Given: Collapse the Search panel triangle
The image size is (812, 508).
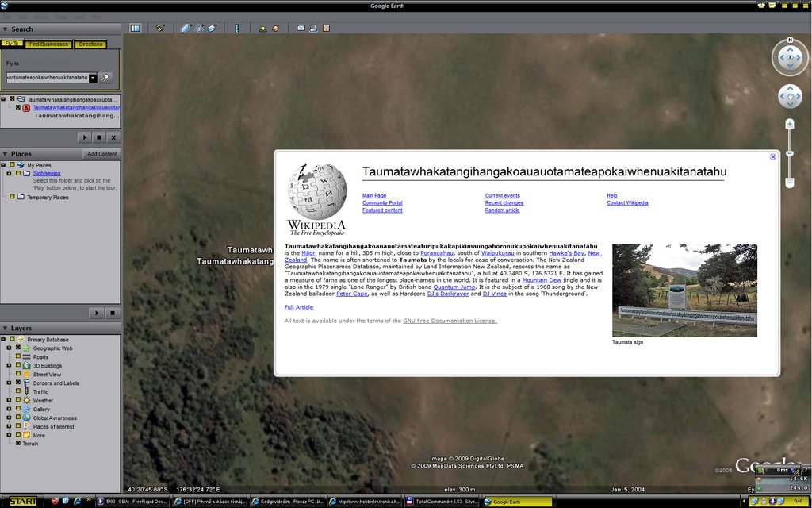Looking at the screenshot, I should click(5, 29).
